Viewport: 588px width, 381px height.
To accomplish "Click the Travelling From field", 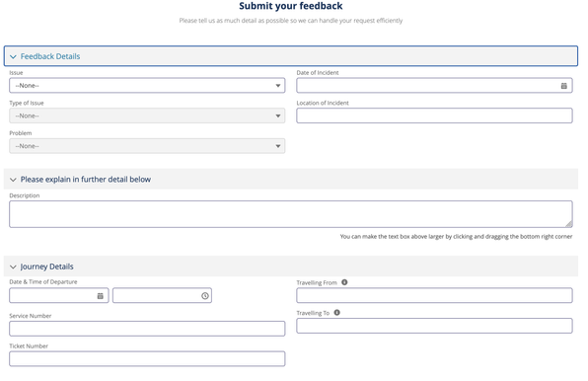I will (x=434, y=295).
